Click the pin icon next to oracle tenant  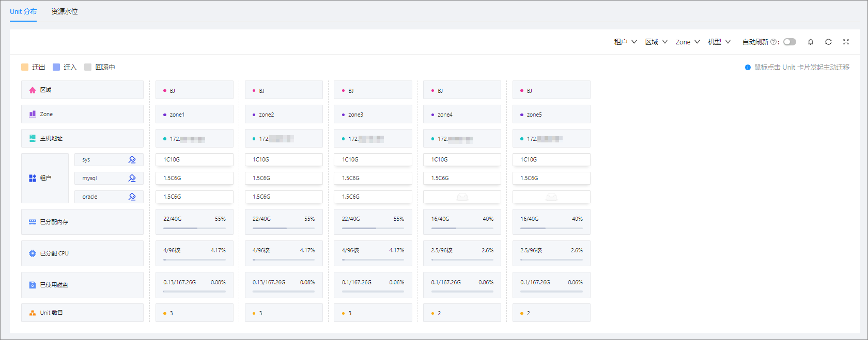coord(132,197)
